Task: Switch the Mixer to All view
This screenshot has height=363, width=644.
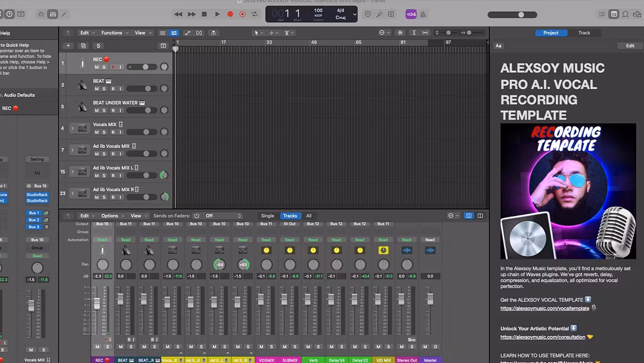Action: coord(309,216)
